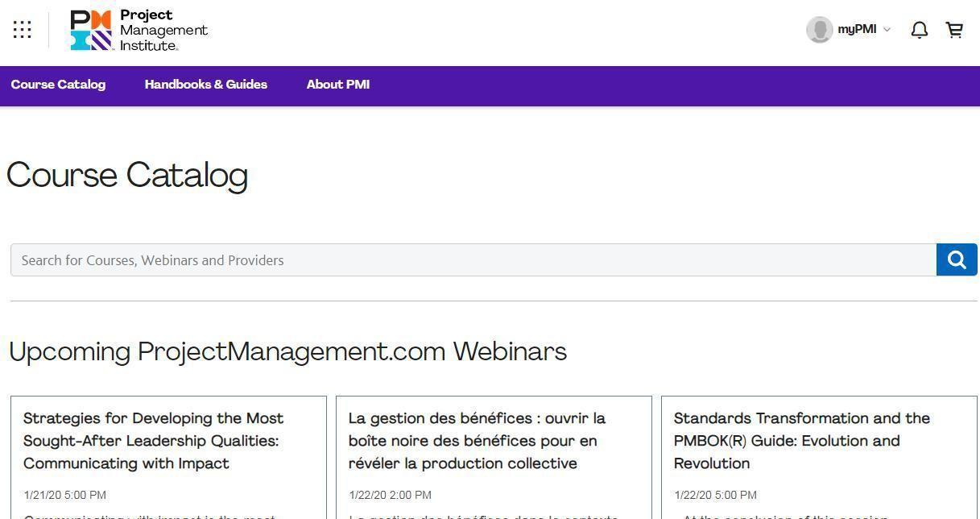The height and width of the screenshot is (519, 980).
Task: Open the myPMI account menu label
Action: click(856, 30)
